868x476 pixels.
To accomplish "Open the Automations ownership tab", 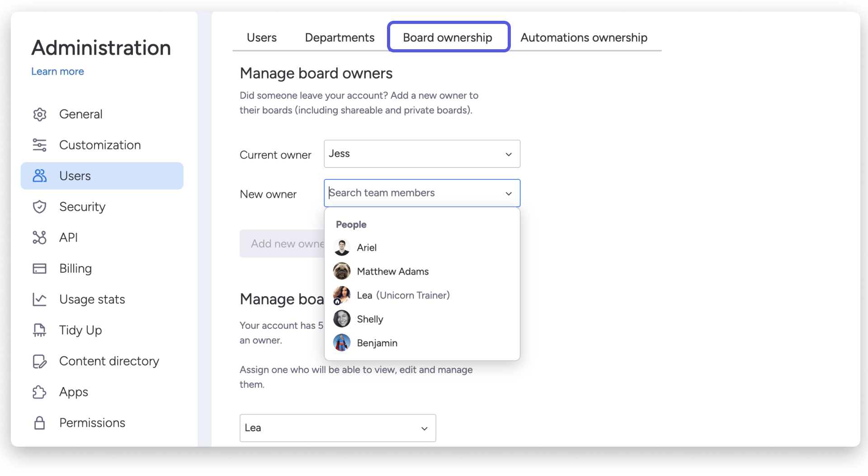I will 584,37.
